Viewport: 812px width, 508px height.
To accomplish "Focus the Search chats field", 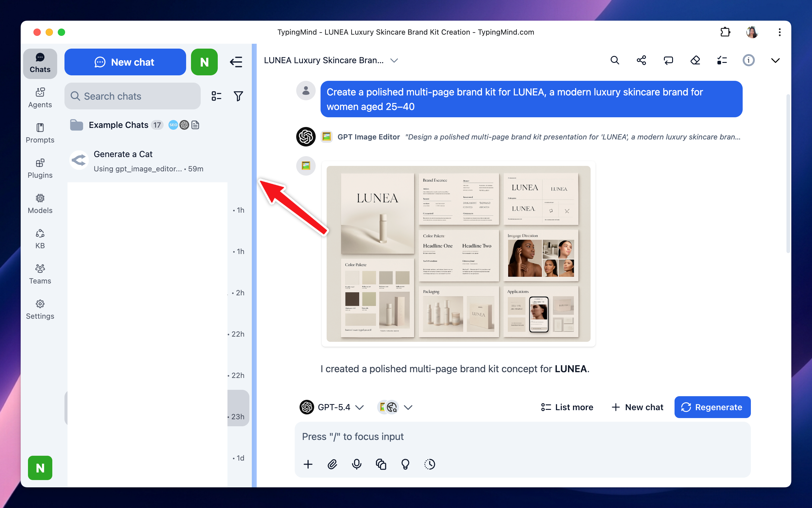I will coord(133,96).
